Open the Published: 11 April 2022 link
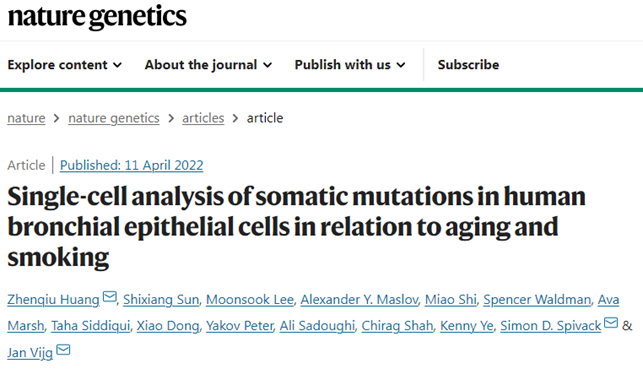643x369 pixels. (x=132, y=165)
